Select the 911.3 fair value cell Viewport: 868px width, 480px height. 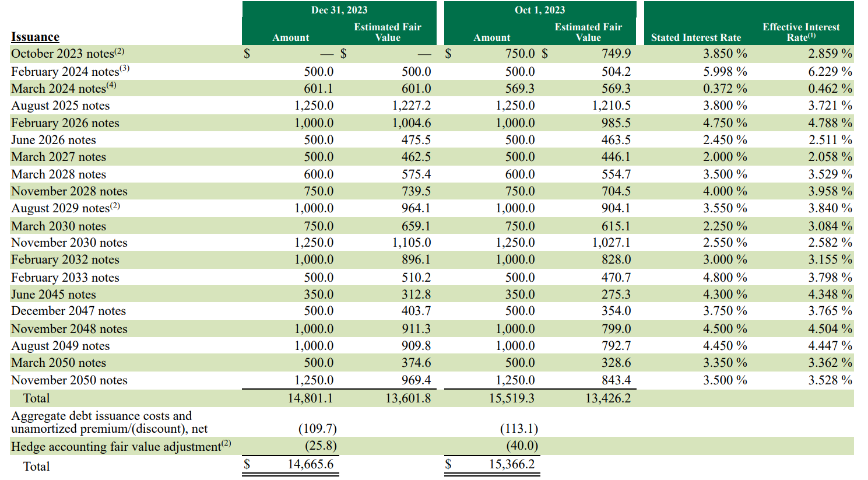click(416, 329)
